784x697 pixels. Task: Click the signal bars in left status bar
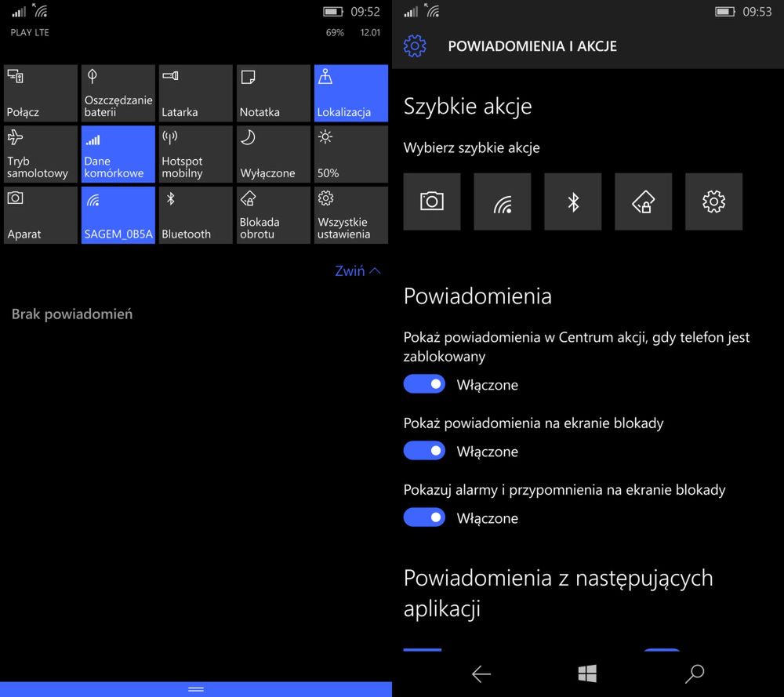coord(19,12)
